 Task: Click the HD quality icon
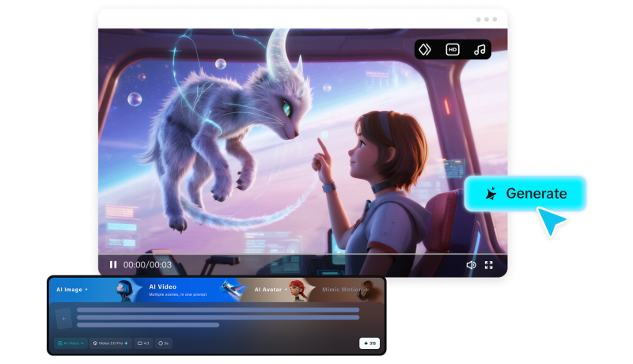453,49
